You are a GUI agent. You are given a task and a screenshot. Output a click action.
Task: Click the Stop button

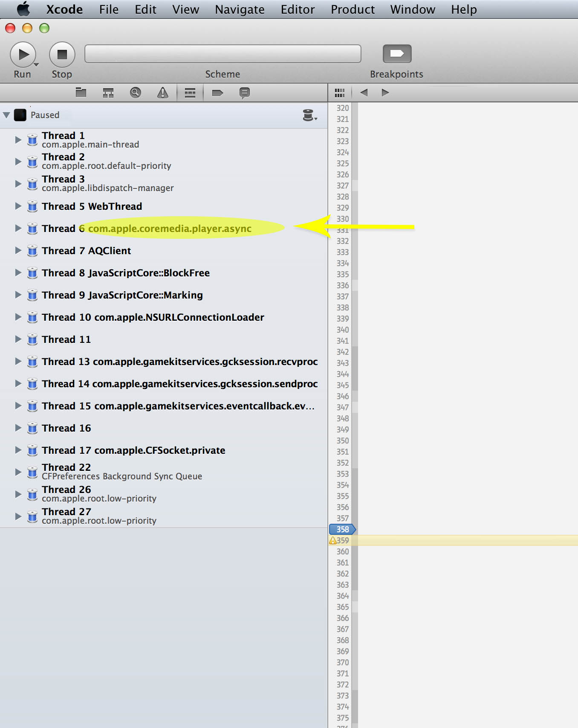[62, 55]
